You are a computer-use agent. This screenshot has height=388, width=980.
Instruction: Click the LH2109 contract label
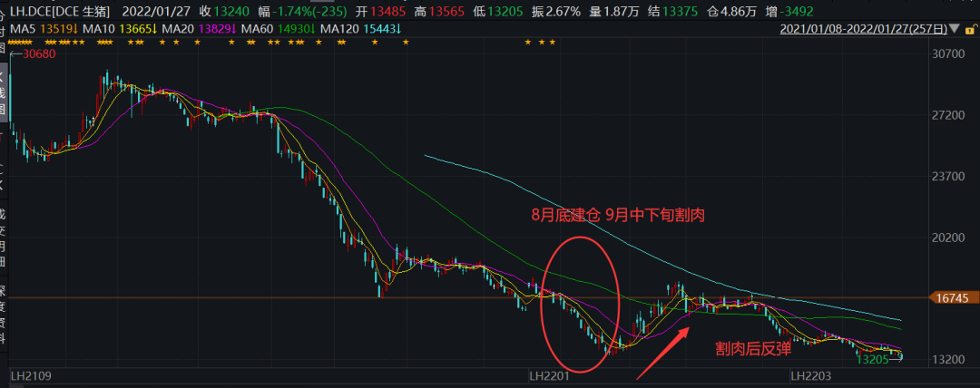(31, 377)
